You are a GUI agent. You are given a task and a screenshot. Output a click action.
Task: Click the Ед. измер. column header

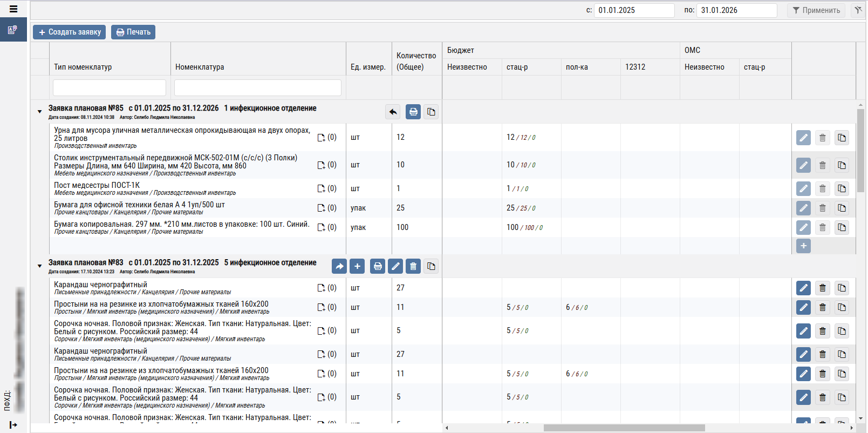(368, 67)
